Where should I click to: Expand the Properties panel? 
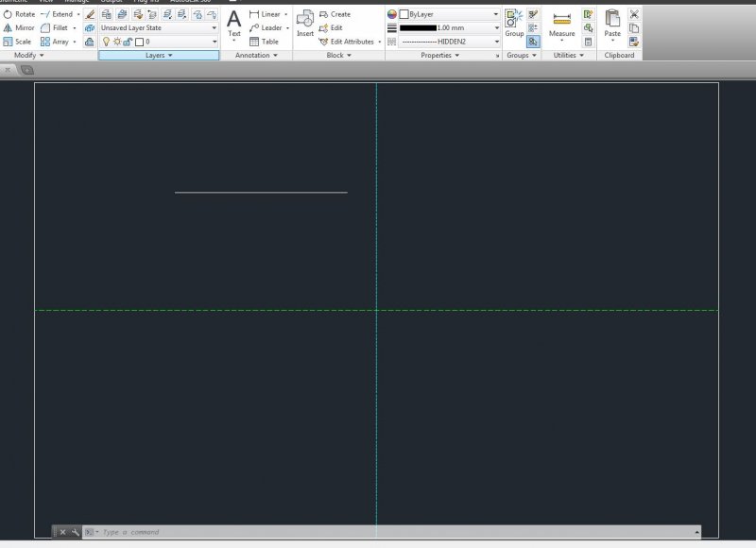tap(439, 56)
